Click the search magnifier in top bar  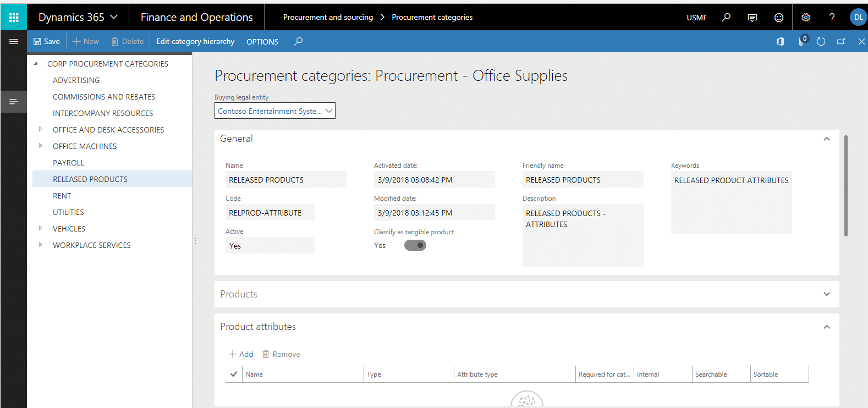point(726,17)
